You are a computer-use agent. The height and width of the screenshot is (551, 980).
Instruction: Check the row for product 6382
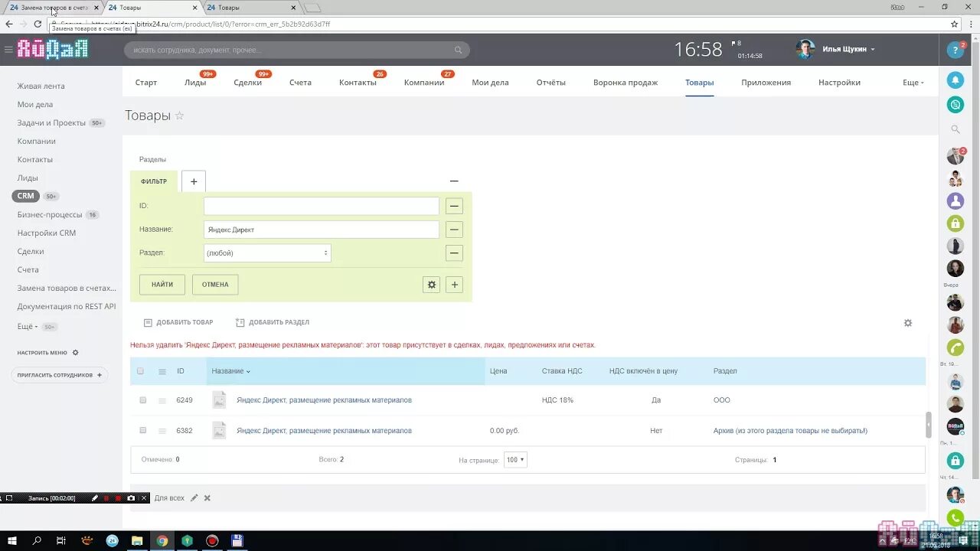(142, 431)
